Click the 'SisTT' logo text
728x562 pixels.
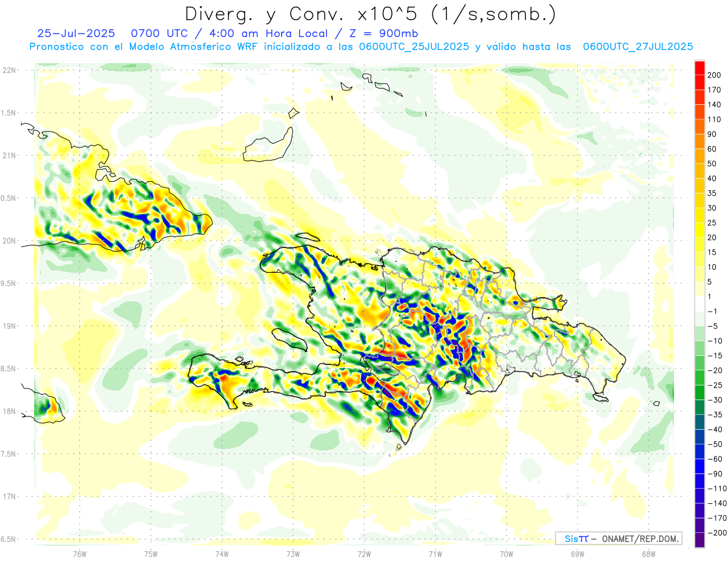tap(576, 539)
